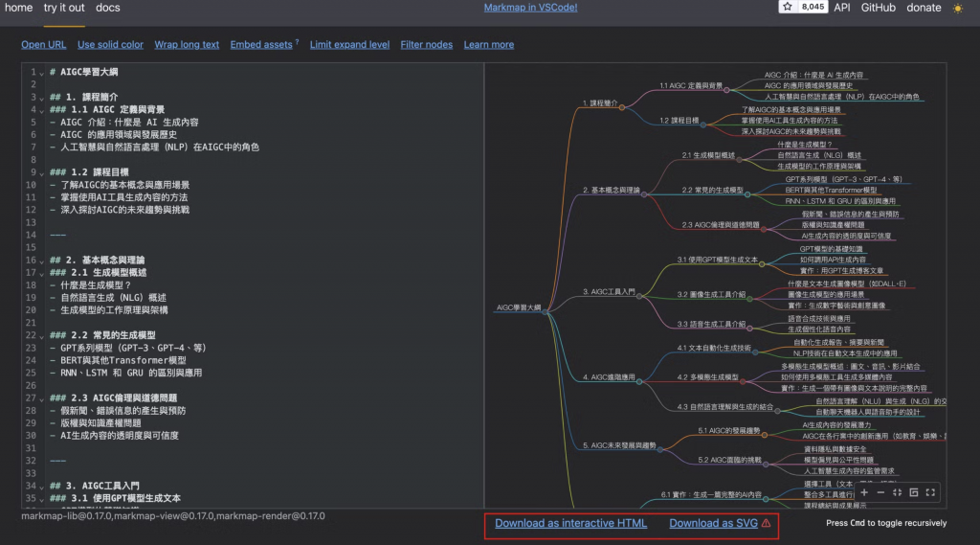Viewport: 980px width, 545px height.
Task: Zoom in on the mindmap with plus icon
Action: pos(864,492)
